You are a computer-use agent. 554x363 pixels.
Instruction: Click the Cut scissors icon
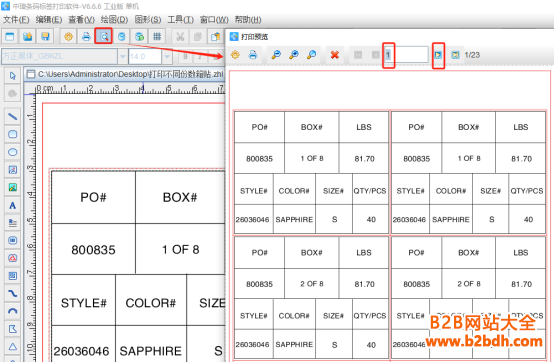180,36
